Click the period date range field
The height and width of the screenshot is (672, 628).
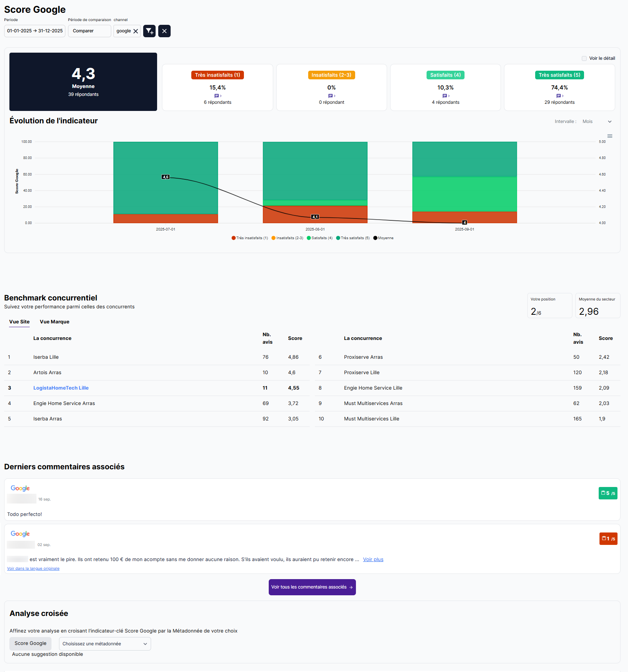35,31
